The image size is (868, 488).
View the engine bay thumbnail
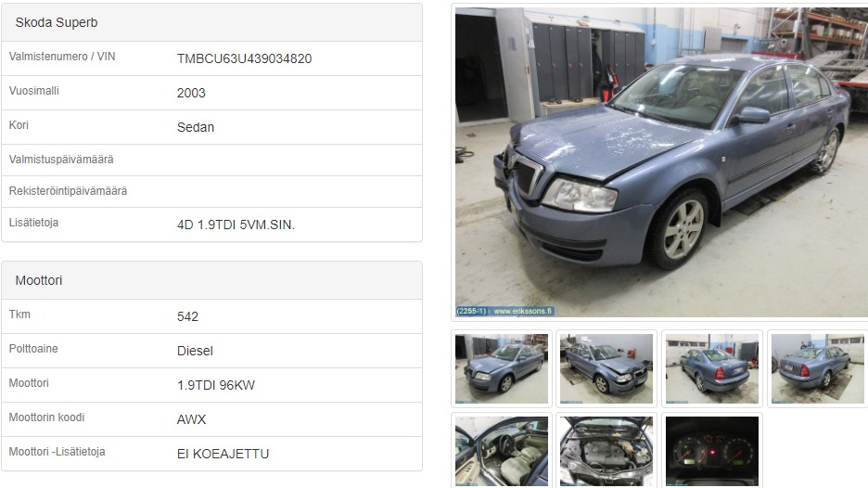606,452
